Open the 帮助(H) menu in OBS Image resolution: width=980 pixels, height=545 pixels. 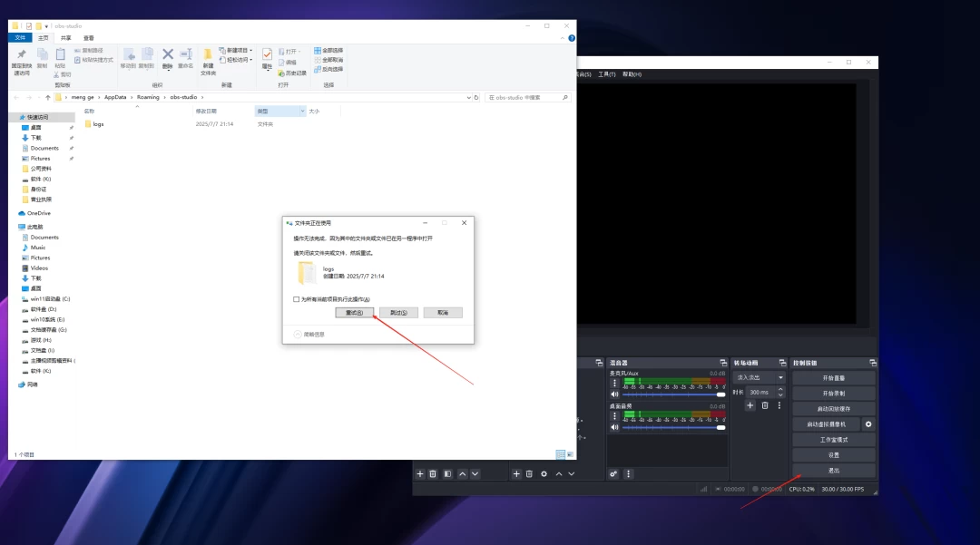[632, 74]
